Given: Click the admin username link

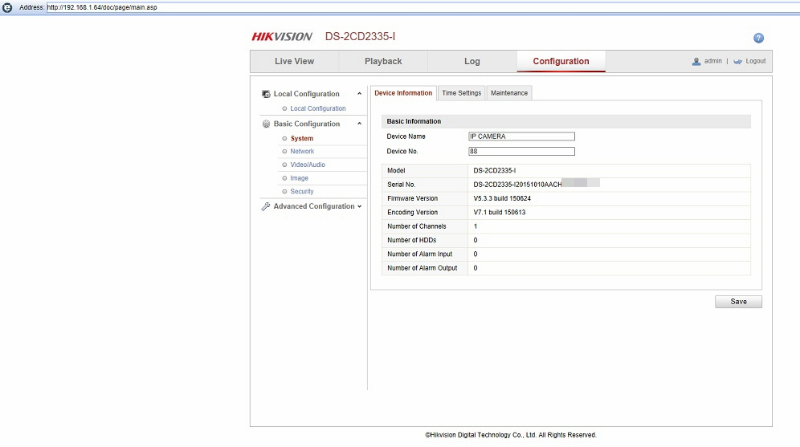Looking at the screenshot, I should pos(713,61).
